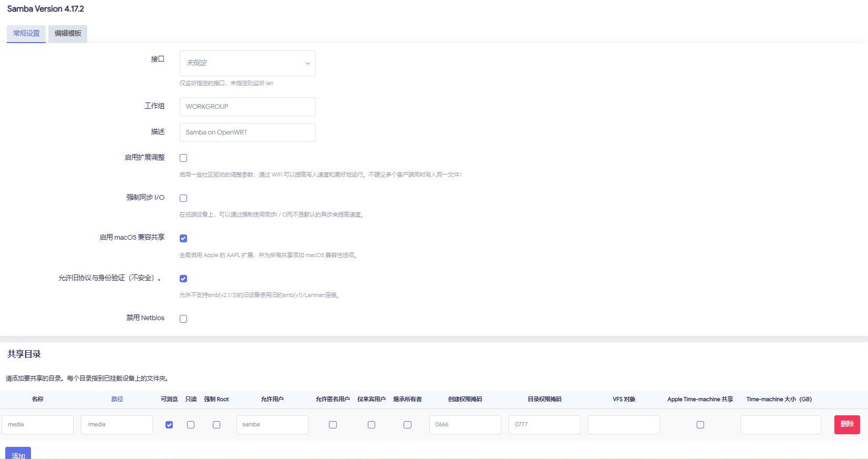
Task: Click the 删除 button for media share
Action: pyautogui.click(x=846, y=424)
